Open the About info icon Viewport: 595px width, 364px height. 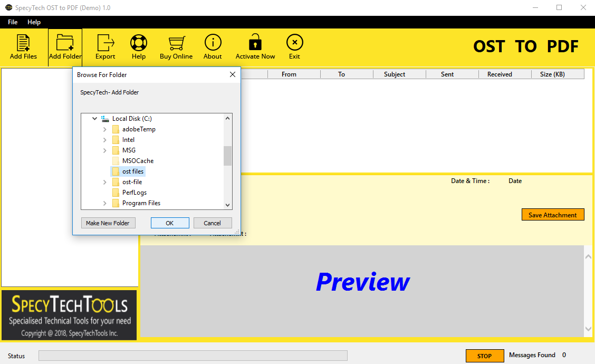click(x=213, y=46)
